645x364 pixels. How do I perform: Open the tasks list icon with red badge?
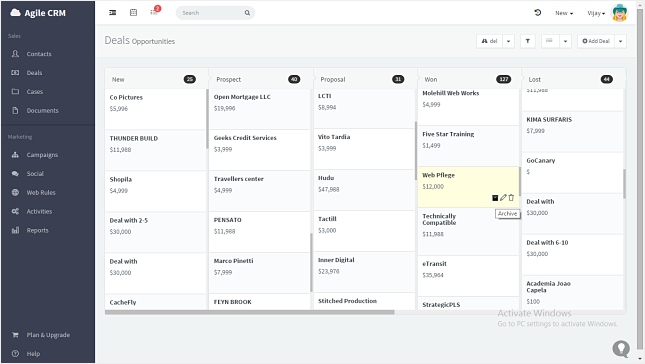point(154,12)
